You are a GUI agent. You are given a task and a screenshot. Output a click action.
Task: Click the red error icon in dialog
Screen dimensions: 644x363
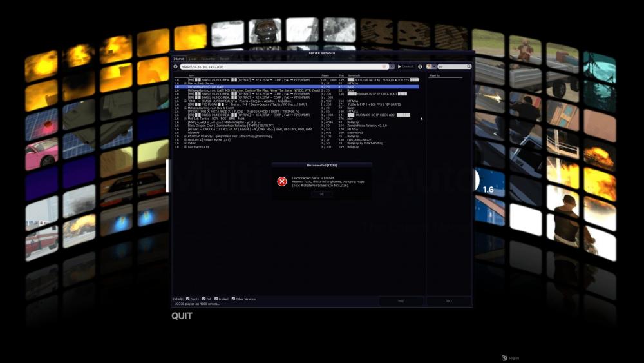tap(282, 182)
